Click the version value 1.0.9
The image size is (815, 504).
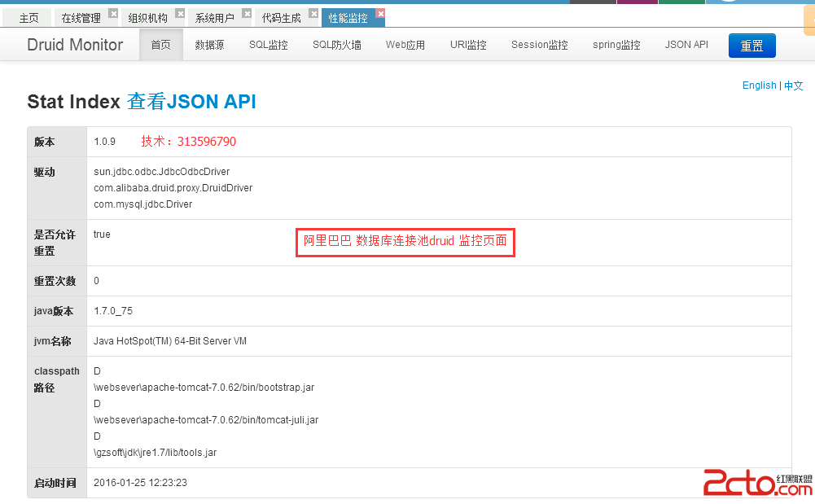[104, 142]
